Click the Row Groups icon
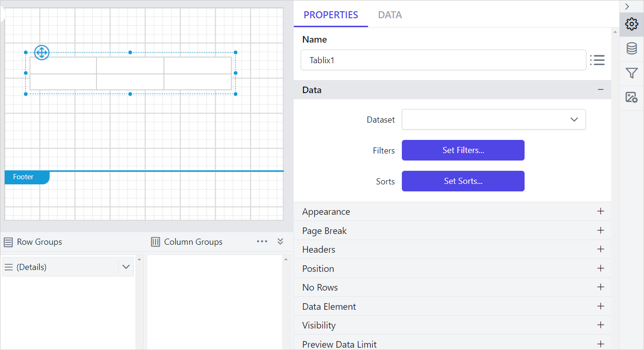Screen dimensions: 644x350 tap(8, 242)
